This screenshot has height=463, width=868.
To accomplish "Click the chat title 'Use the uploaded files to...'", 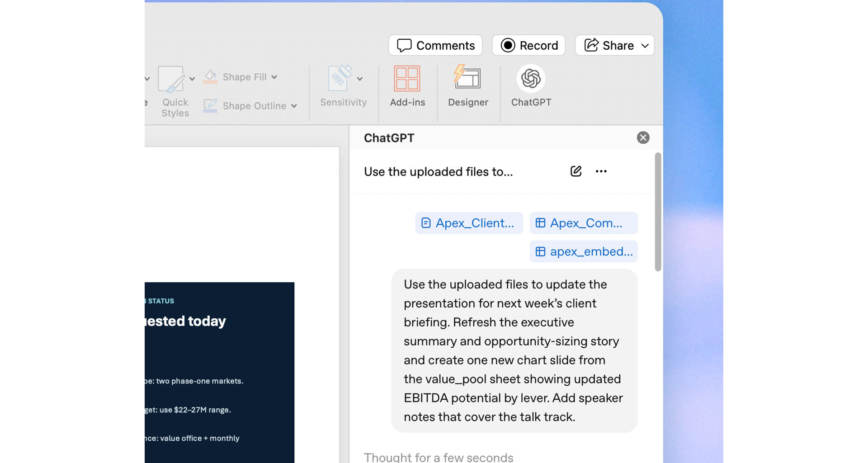I will pyautogui.click(x=439, y=172).
